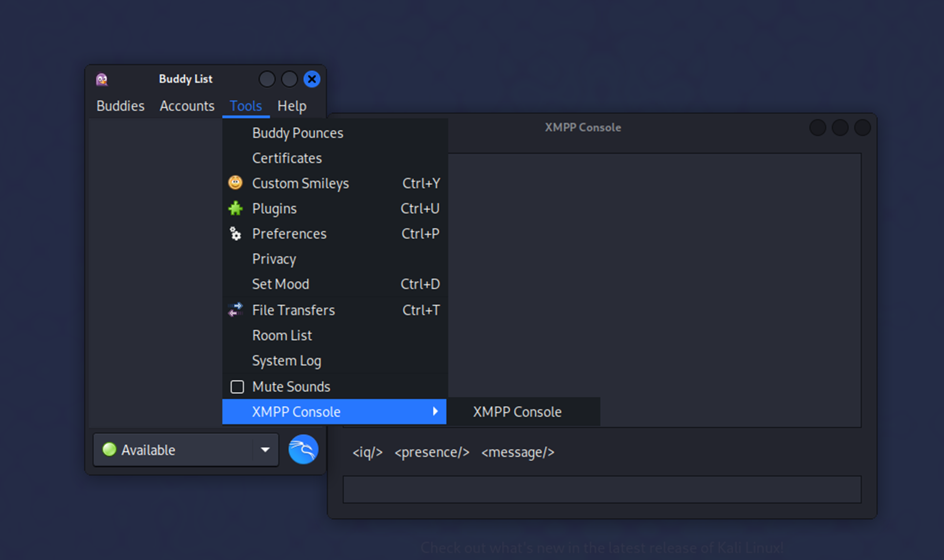Screen dimensions: 944x560
Task: Click the green Available status dot
Action: 109,449
